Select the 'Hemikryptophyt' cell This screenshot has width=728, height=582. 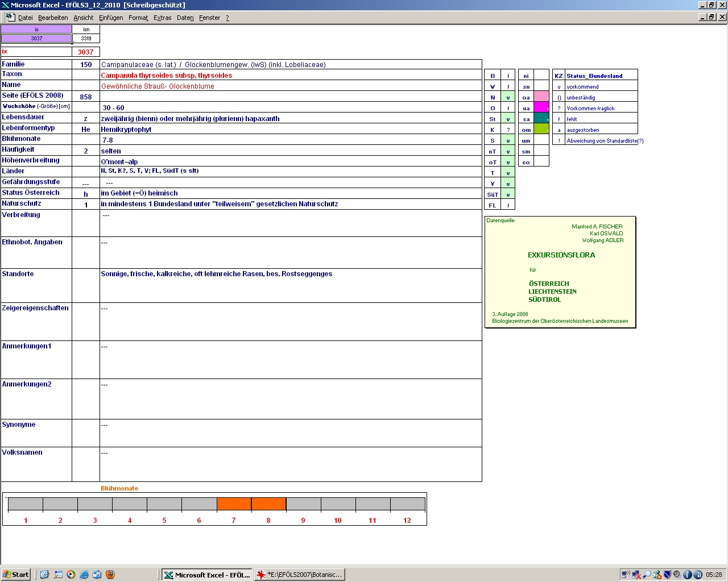pos(291,130)
